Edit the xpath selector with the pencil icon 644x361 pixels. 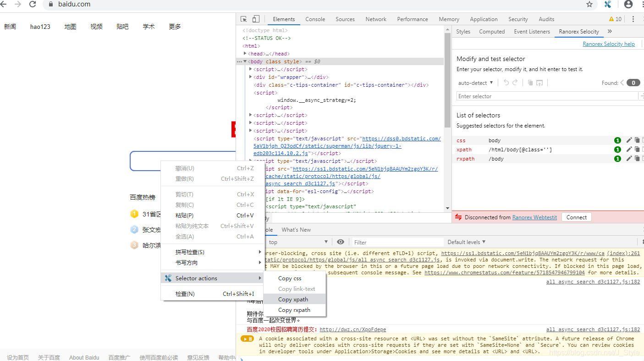[x=629, y=150]
